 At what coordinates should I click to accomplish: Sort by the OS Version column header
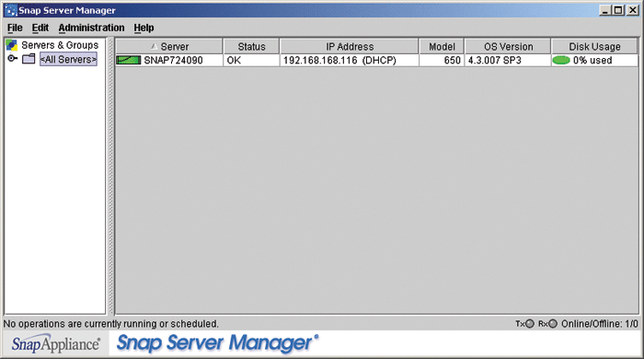tap(508, 46)
